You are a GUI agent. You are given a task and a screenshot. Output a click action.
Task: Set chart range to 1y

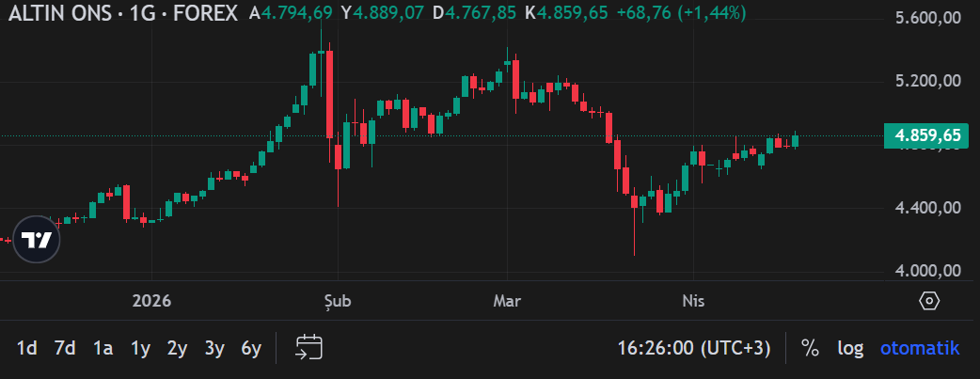[x=140, y=348]
